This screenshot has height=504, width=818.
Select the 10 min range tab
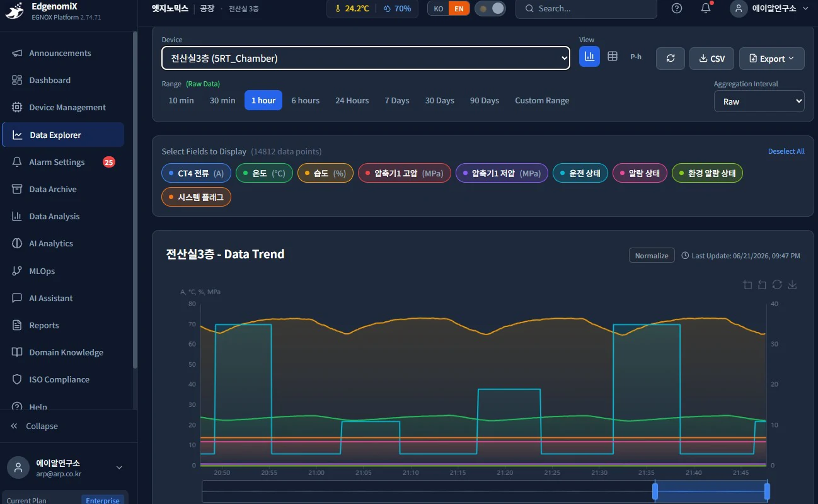pyautogui.click(x=181, y=101)
